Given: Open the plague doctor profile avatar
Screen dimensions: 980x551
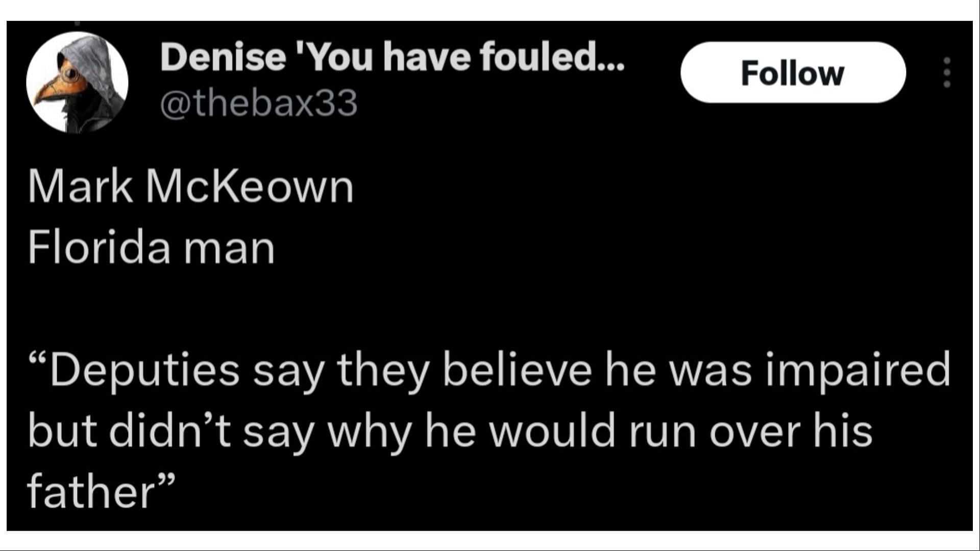Looking at the screenshot, I should (x=77, y=82).
